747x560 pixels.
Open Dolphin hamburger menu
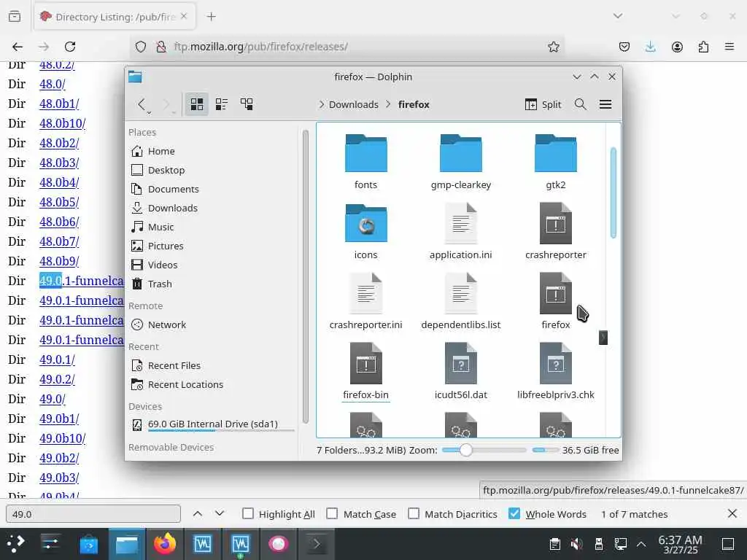click(605, 104)
